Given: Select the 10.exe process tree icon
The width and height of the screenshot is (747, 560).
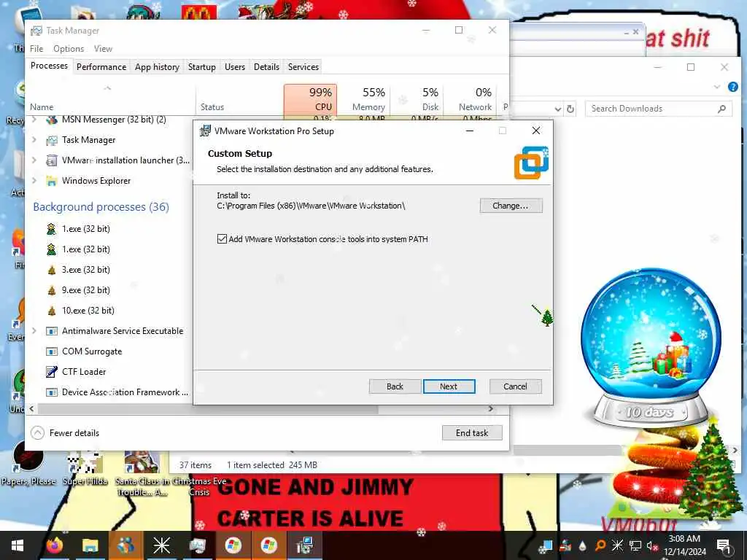Looking at the screenshot, I should pos(52,311).
